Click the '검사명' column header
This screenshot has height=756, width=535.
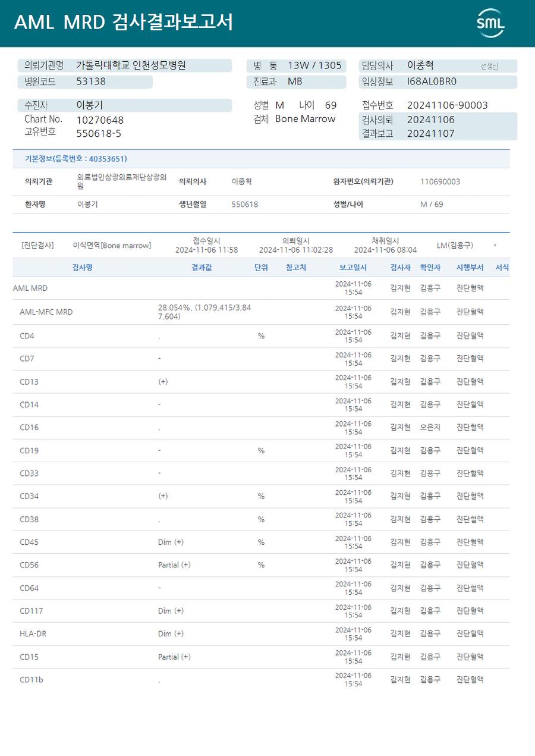(82, 268)
